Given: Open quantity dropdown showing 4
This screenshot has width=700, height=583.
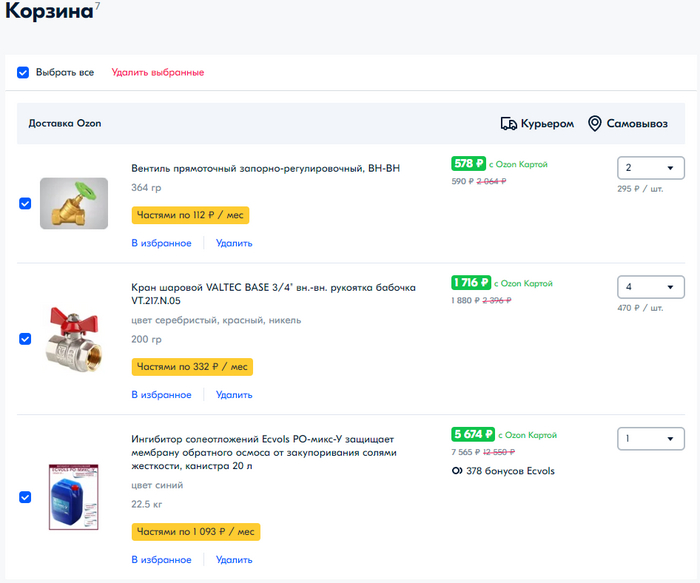Looking at the screenshot, I should 650,287.
